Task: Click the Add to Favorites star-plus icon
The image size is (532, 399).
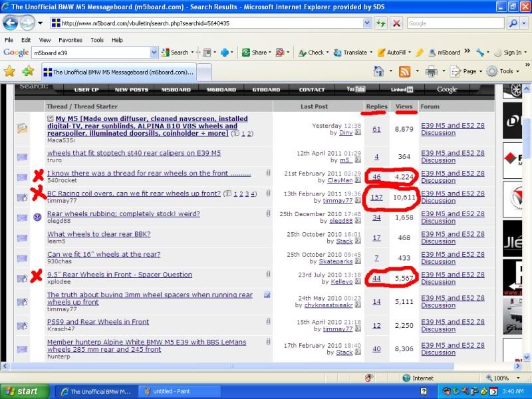Action: click(x=28, y=71)
